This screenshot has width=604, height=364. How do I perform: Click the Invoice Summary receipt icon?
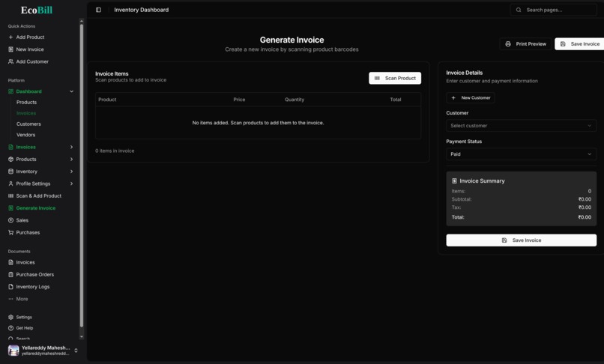[454, 181]
